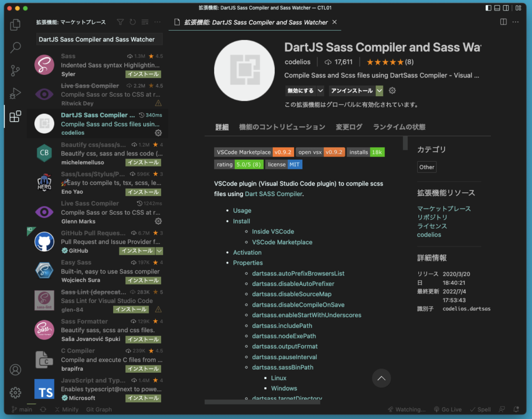Switch to the 変更ログ changelog tab
This screenshot has width=532, height=419.
pos(349,127)
